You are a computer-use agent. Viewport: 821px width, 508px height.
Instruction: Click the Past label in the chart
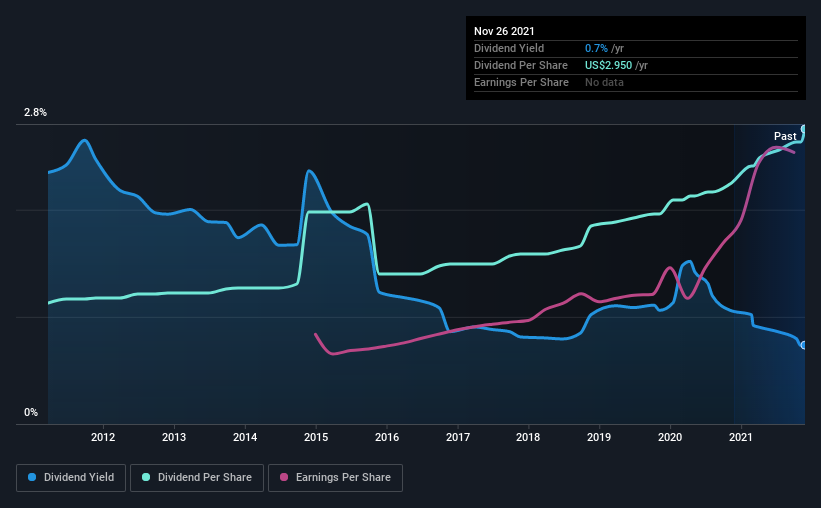coord(785,136)
